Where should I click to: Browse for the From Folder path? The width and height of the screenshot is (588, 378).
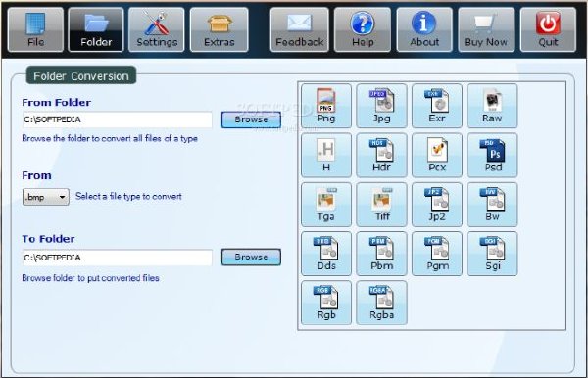point(251,119)
